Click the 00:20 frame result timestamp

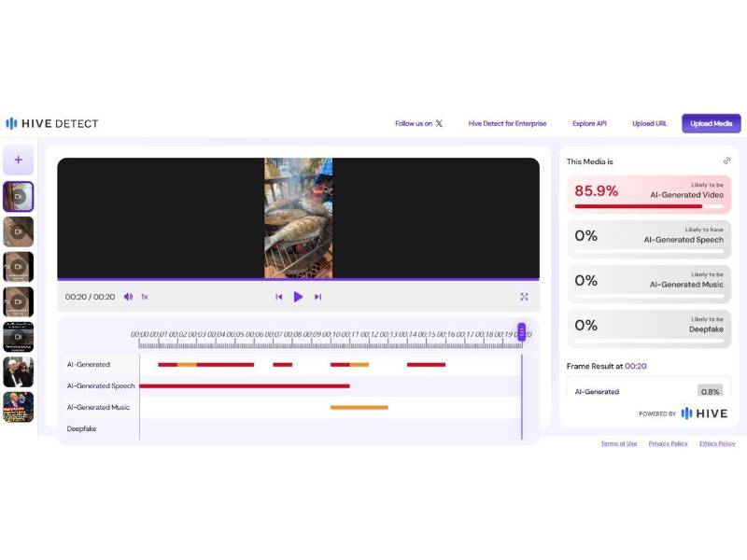636,366
